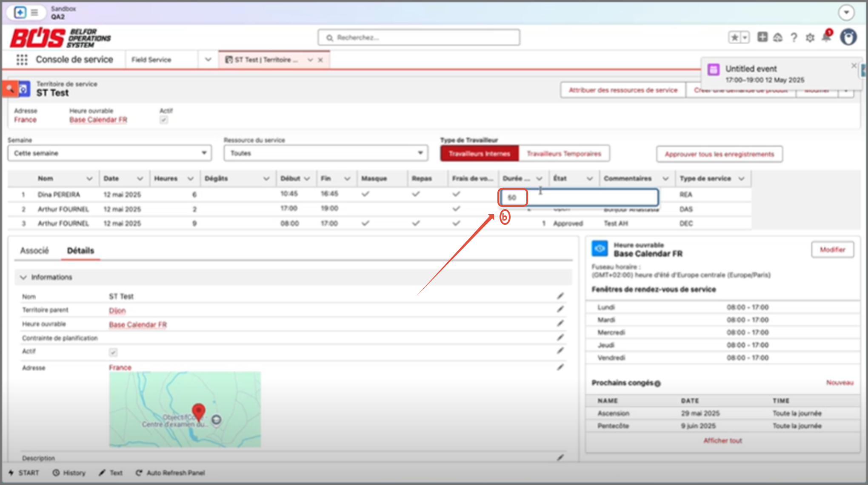Edit Territoire parent using pencil icon

560,309
